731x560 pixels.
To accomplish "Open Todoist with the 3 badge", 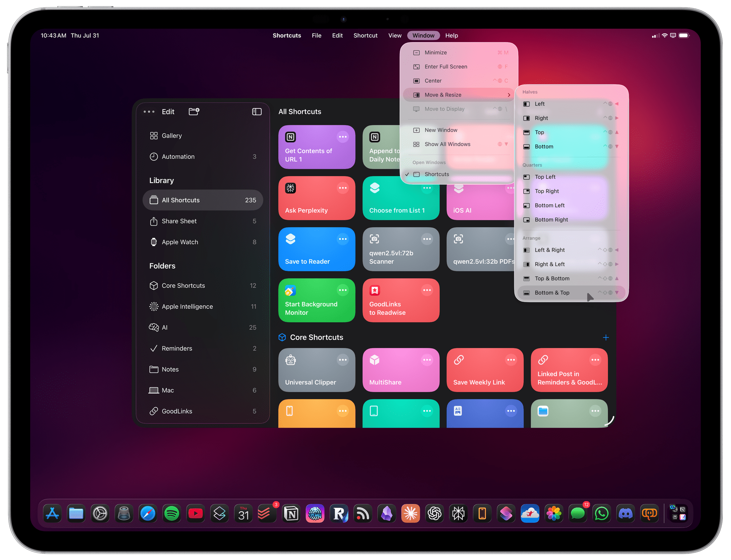I will pos(267,514).
